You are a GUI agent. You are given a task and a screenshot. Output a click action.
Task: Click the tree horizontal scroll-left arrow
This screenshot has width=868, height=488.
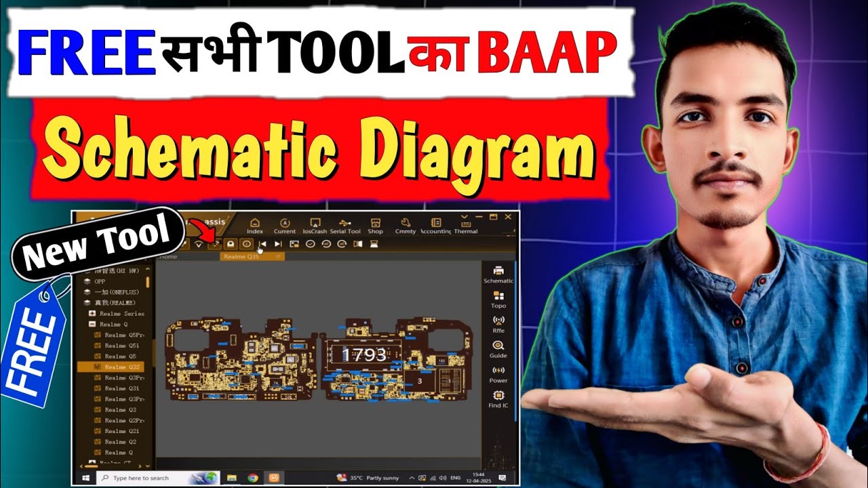click(81, 466)
